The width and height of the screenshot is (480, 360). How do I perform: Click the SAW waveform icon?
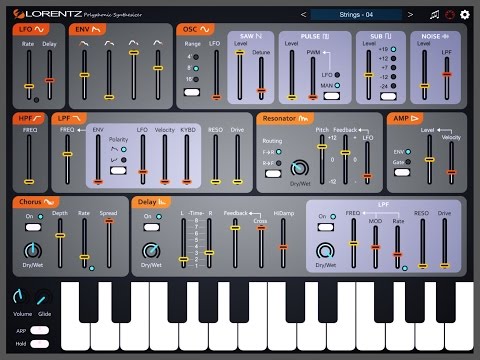click(x=259, y=36)
